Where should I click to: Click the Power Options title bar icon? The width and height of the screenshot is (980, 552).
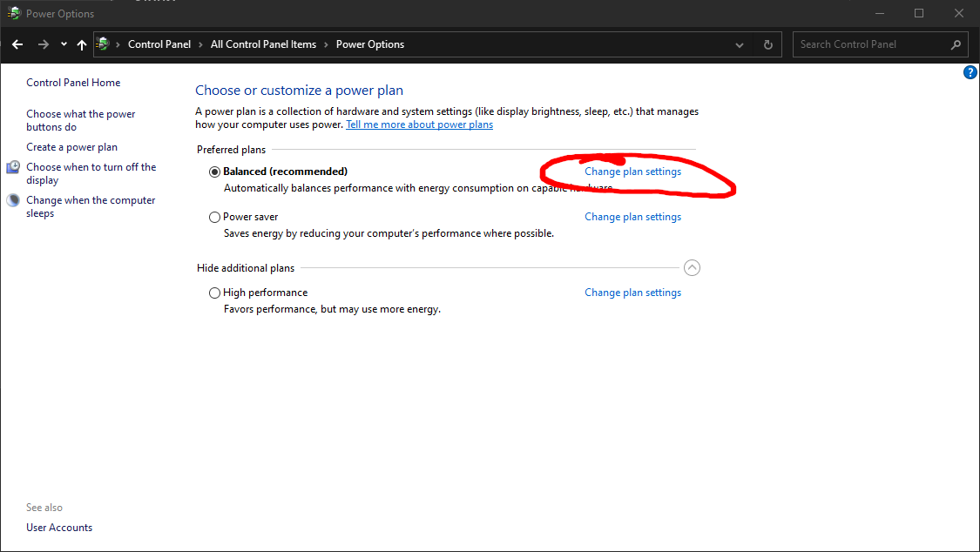tap(14, 13)
